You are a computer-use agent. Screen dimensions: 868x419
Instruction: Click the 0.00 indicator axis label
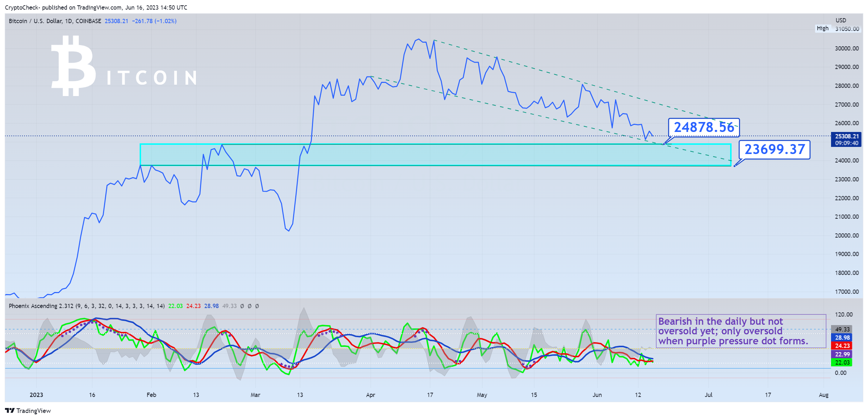[841, 373]
